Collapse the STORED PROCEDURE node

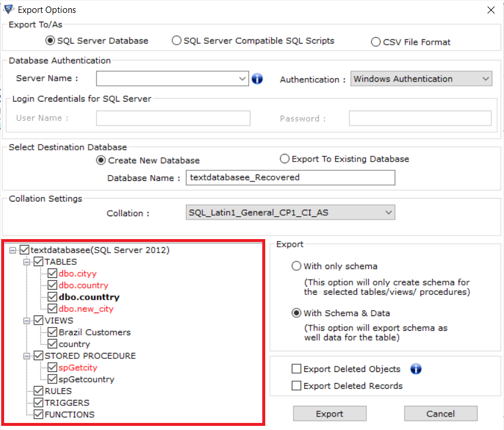(x=26, y=355)
